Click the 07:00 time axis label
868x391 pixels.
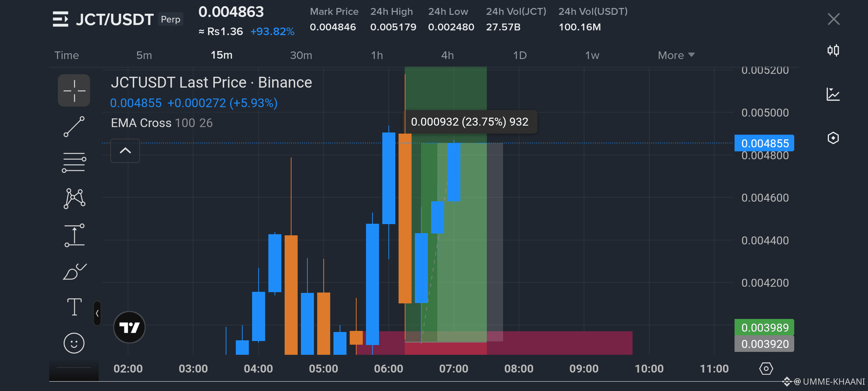pyautogui.click(x=454, y=369)
